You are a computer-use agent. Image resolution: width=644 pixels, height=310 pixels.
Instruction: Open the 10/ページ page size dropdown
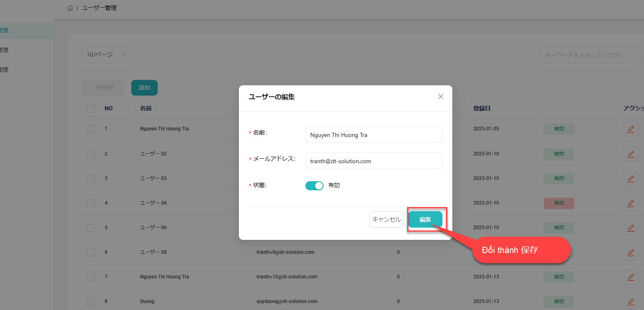pos(106,55)
